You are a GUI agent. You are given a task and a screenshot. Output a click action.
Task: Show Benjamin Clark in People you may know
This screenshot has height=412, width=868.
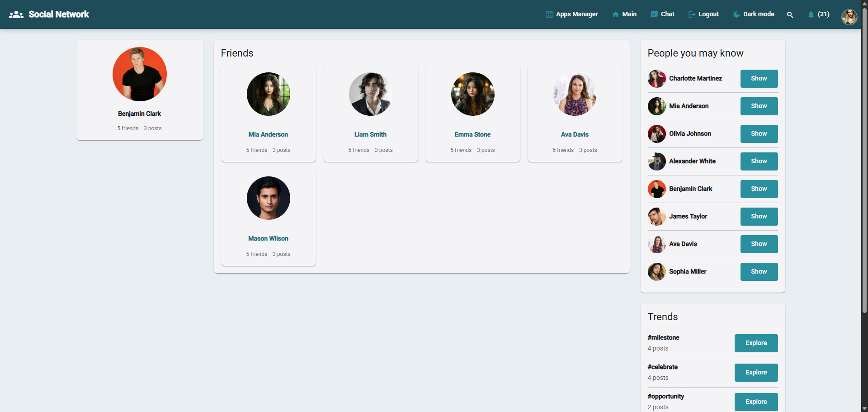tap(759, 189)
